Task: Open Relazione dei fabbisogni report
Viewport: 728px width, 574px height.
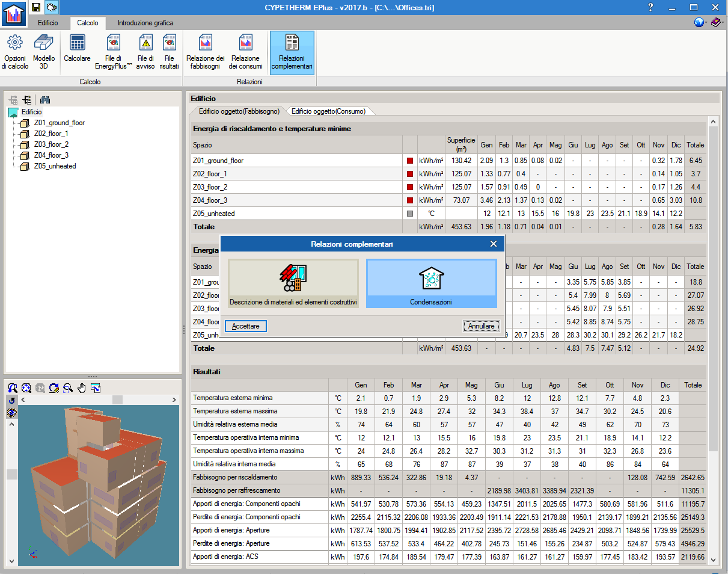Action: 206,53
